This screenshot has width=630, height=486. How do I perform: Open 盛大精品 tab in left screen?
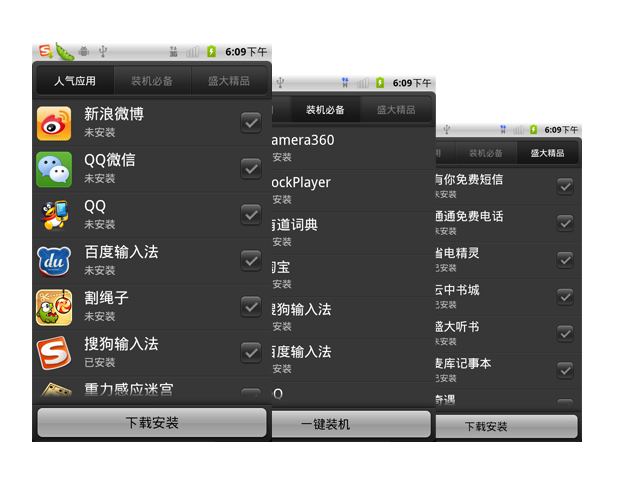[x=229, y=81]
